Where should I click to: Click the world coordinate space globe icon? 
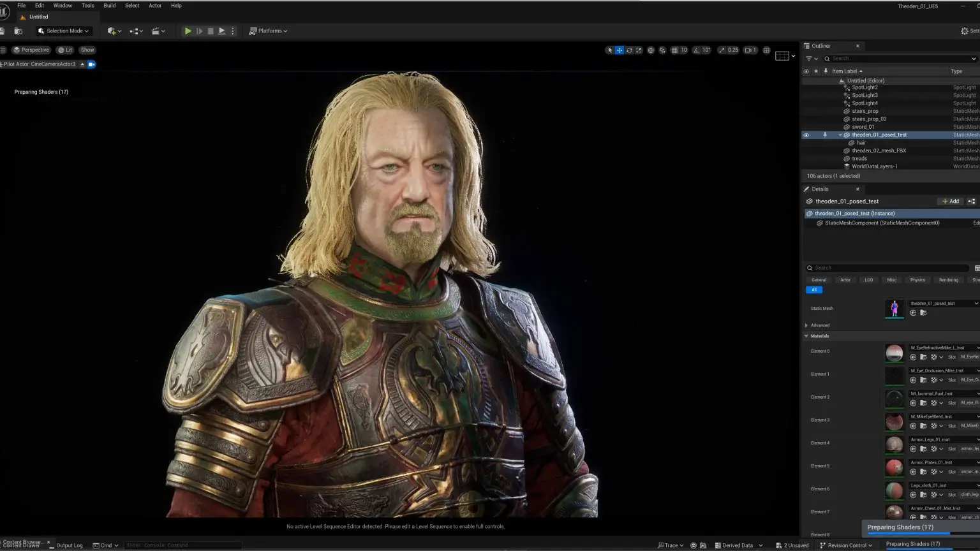tap(651, 50)
